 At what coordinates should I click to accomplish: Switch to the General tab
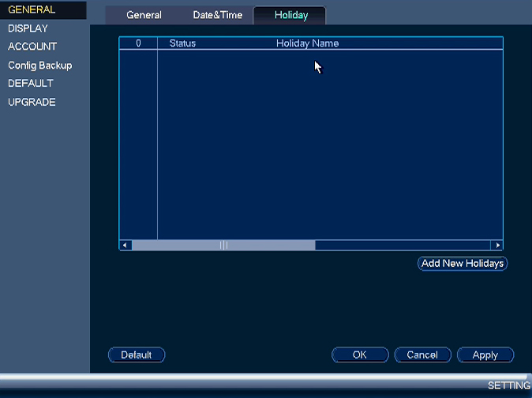144,15
